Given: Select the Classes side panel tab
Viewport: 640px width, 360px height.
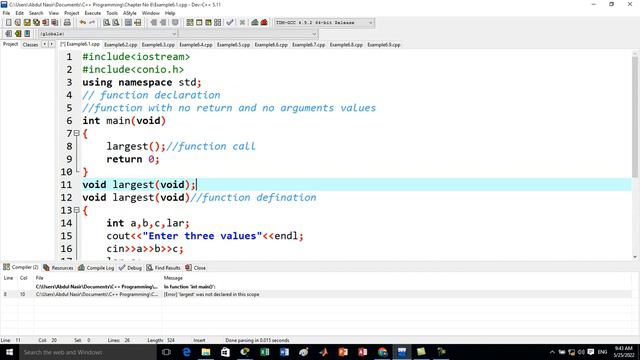Looking at the screenshot, I should (30, 44).
